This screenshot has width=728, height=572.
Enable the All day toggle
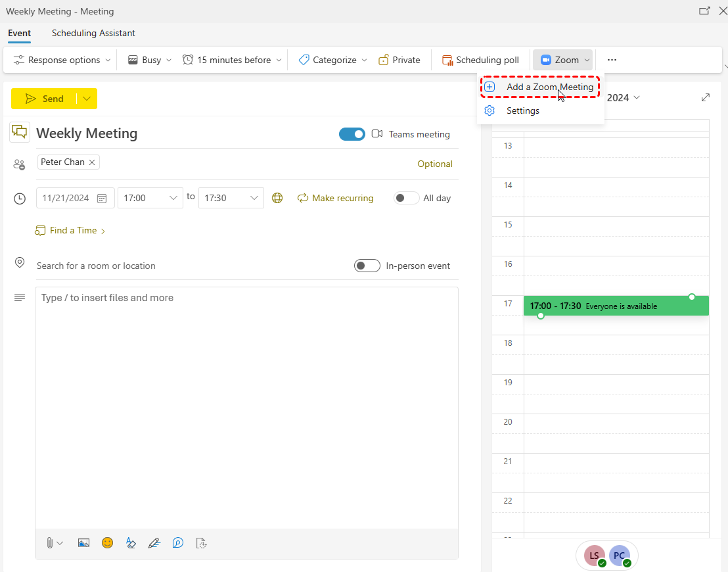406,198
